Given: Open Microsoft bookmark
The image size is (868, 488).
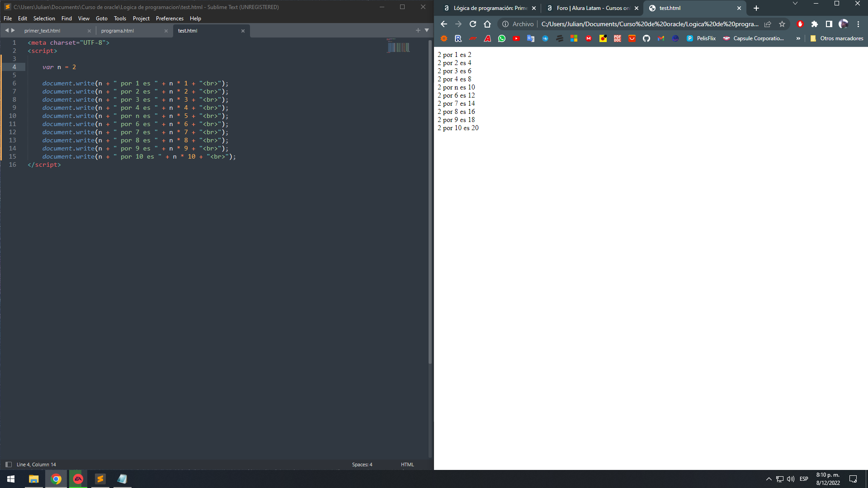Looking at the screenshot, I should click(x=574, y=38).
